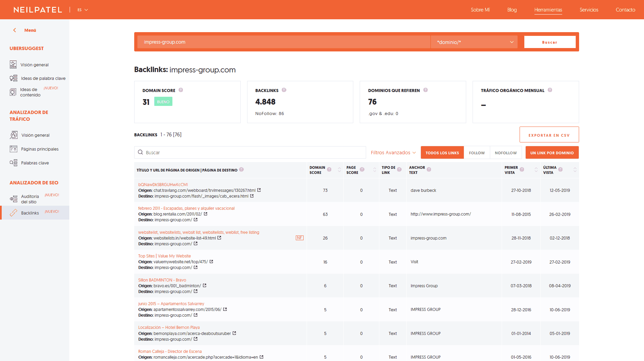The image size is (644, 361).
Task: Click the Tipo de link help icon
Action: point(399,170)
